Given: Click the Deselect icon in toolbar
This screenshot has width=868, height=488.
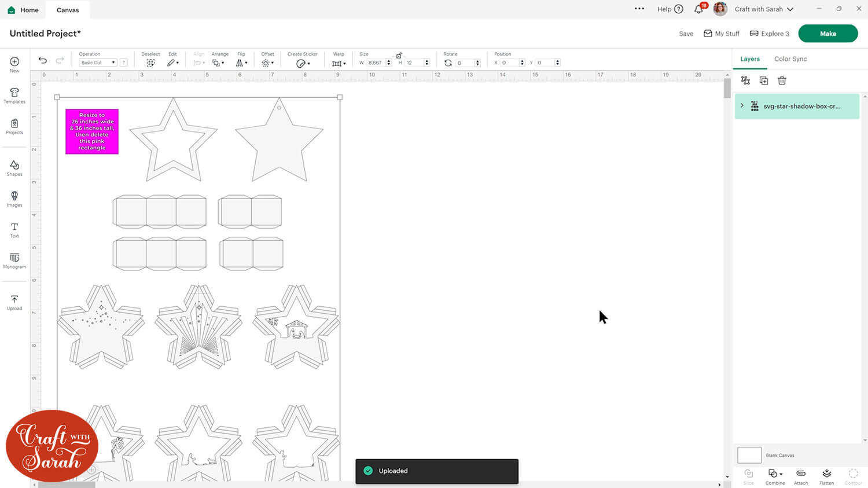Looking at the screenshot, I should click(150, 63).
